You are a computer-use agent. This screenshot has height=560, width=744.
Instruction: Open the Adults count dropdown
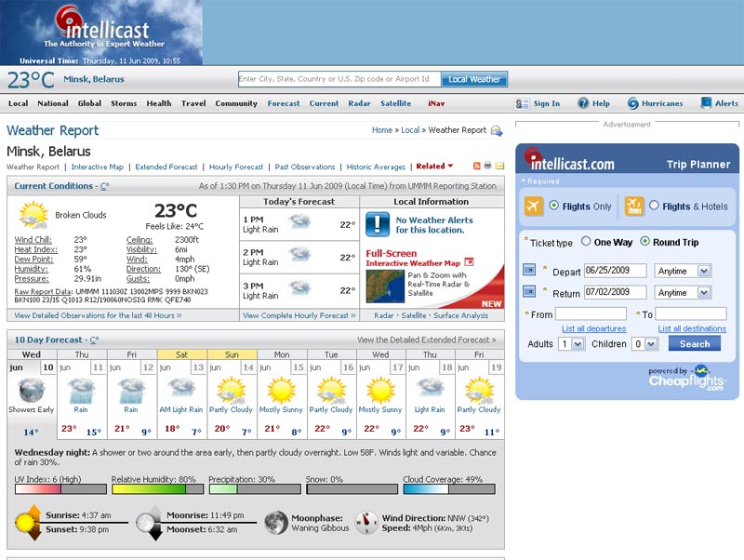tap(571, 343)
